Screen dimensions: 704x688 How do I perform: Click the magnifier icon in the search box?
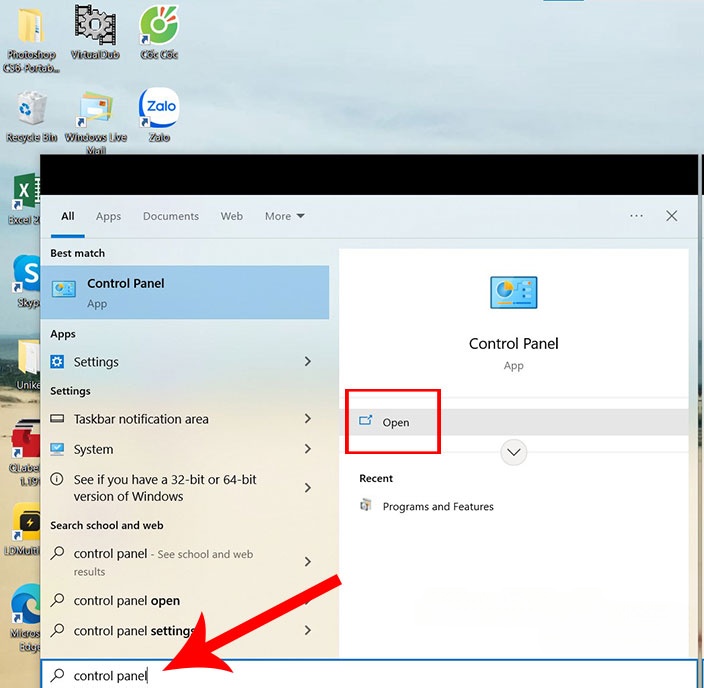[x=57, y=675]
